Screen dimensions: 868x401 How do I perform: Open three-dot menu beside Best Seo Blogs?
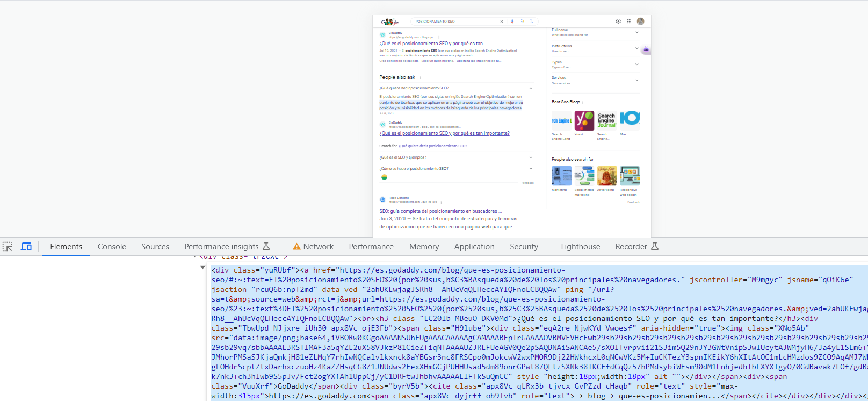tap(582, 102)
